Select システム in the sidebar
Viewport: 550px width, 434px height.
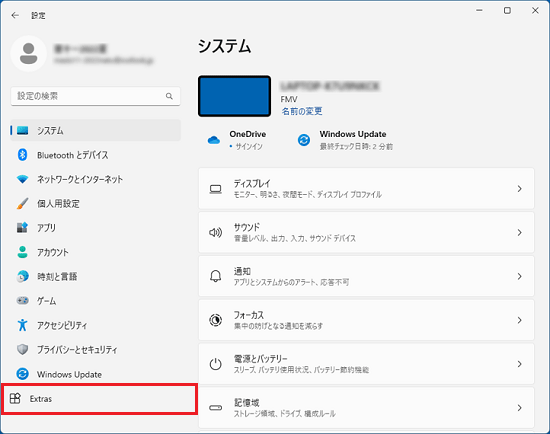click(95, 131)
